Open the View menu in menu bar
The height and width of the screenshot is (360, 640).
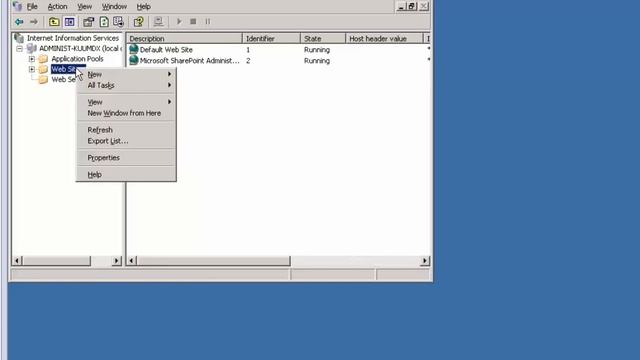[x=84, y=7]
